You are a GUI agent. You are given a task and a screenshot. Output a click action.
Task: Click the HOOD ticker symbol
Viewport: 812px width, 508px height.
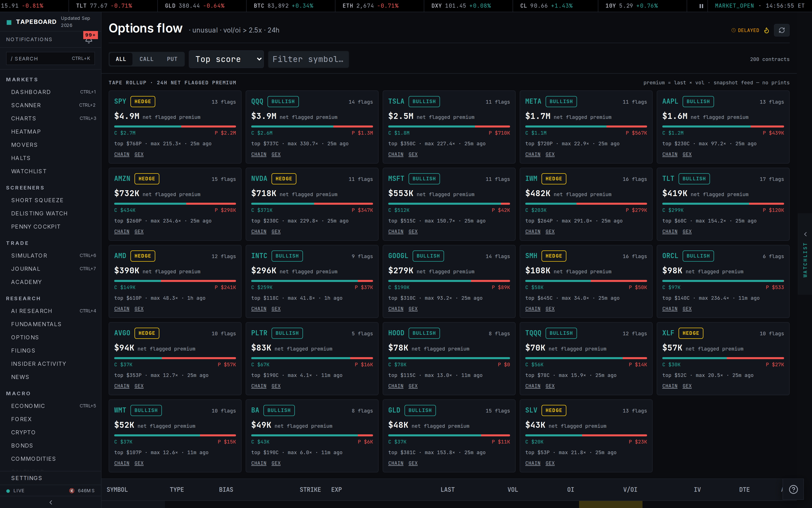(x=396, y=333)
